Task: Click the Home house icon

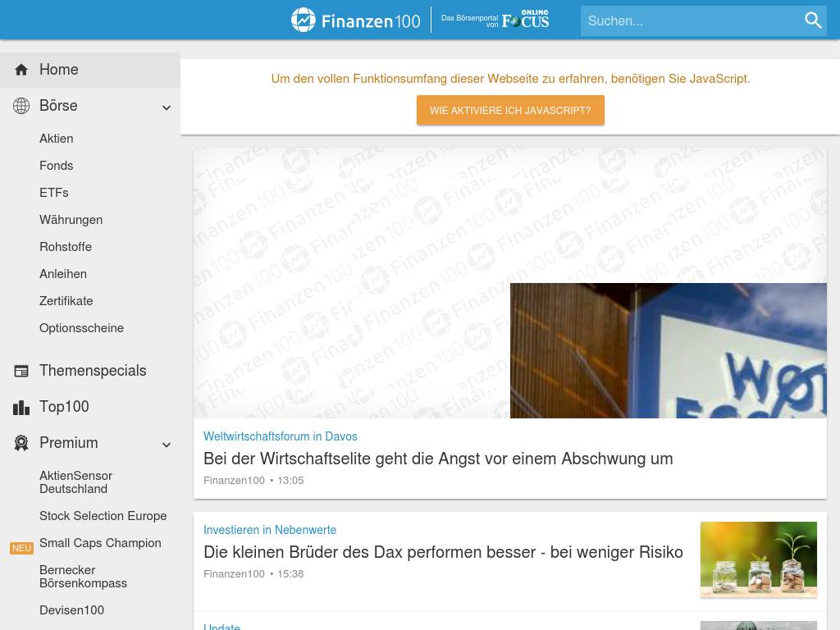Action: pyautogui.click(x=21, y=70)
